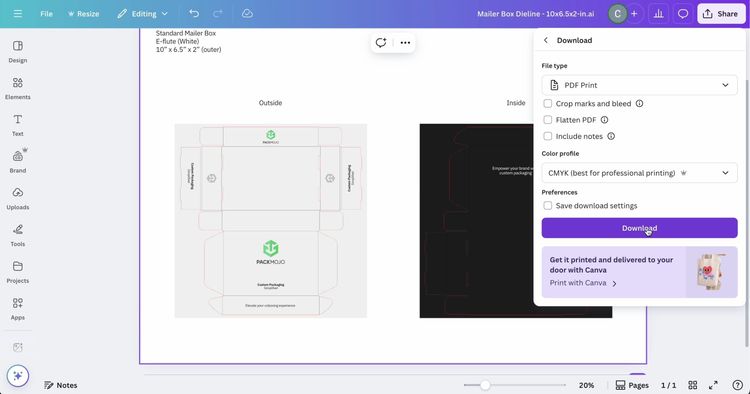750x394 pixels.
Task: Select the Inside label text
Action: point(516,103)
